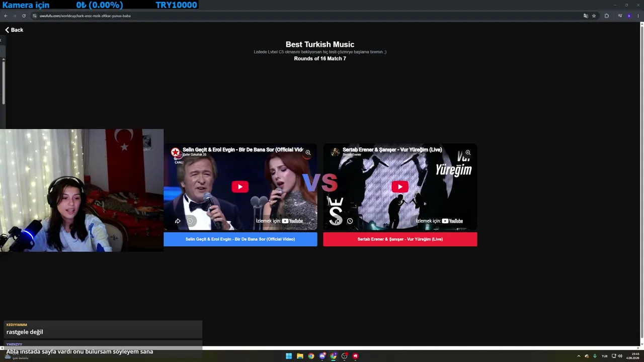Reload the page with the refresh icon
This screenshot has width=644, height=362.
tap(24, 16)
